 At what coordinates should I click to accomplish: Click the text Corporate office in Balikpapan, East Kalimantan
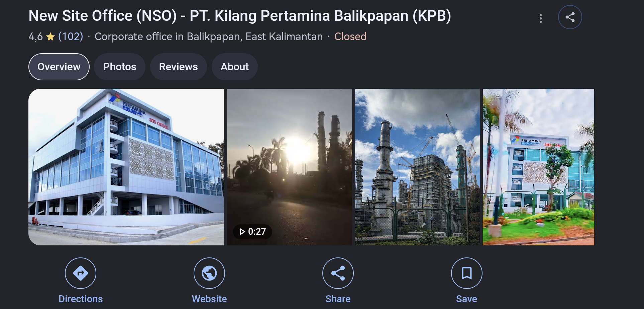[209, 36]
